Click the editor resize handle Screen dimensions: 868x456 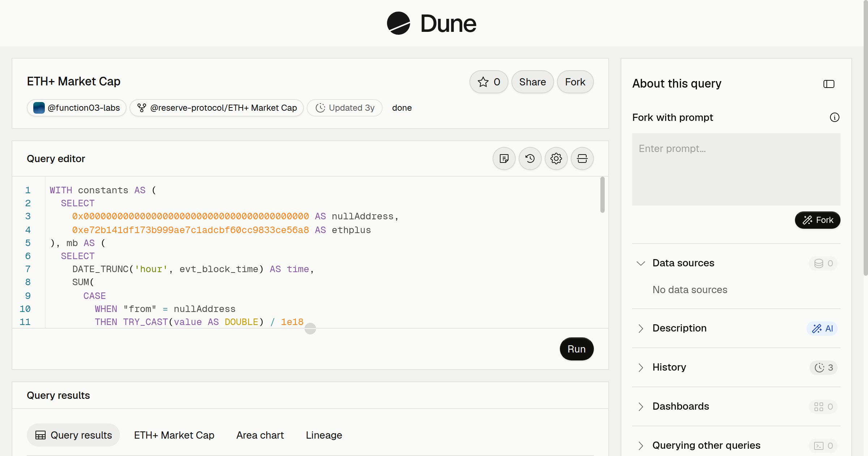pyautogui.click(x=310, y=329)
